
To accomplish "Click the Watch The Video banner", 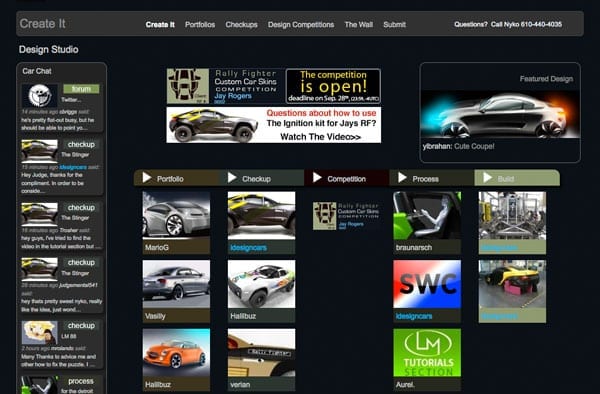I will (x=274, y=125).
